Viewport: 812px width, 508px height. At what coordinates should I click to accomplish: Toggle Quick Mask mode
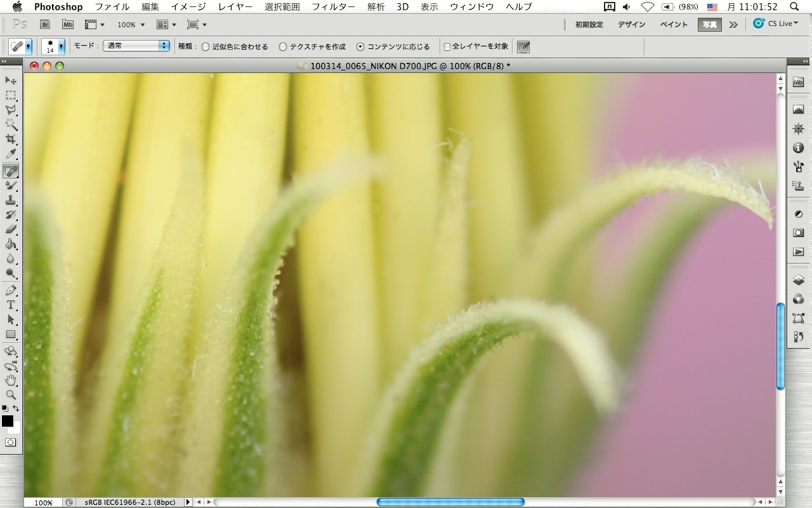click(x=11, y=443)
